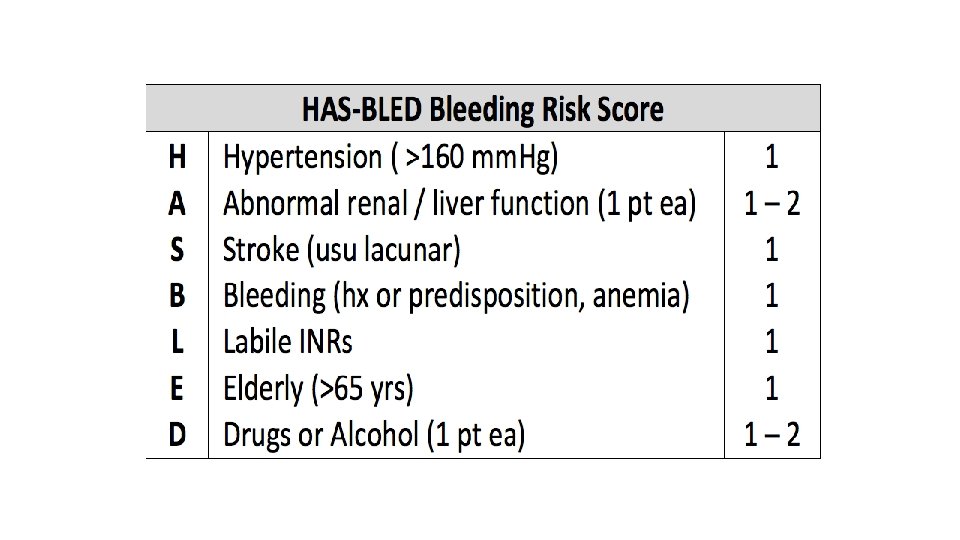Image resolution: width=960 pixels, height=540 pixels.
Task: Click the Labile INRs text
Action: (x=288, y=343)
